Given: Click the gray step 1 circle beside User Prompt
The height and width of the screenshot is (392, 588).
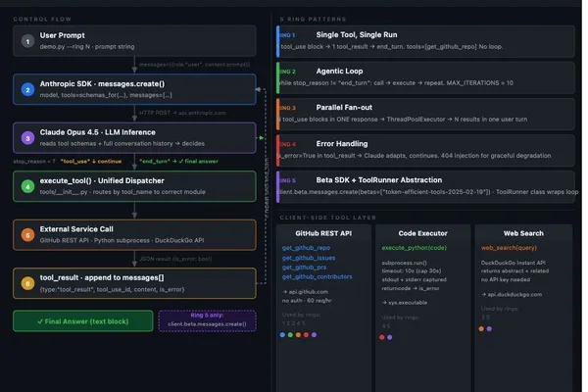Looking at the screenshot, I should coord(27,41).
